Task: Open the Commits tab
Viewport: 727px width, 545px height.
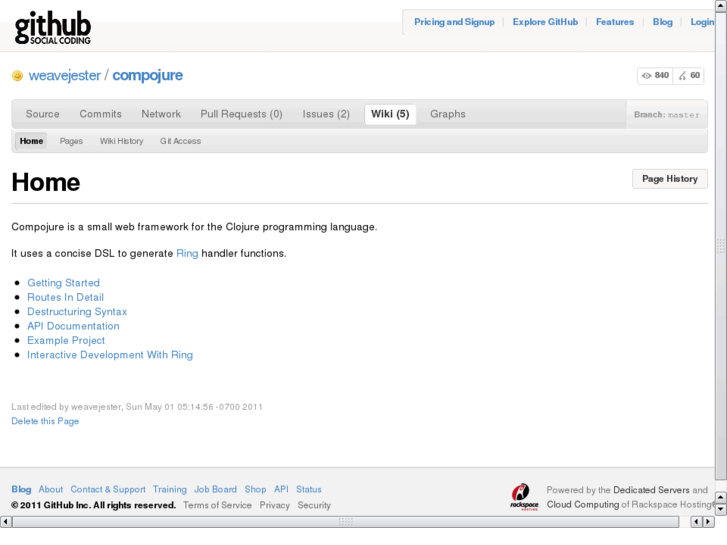Action: pyautogui.click(x=101, y=114)
